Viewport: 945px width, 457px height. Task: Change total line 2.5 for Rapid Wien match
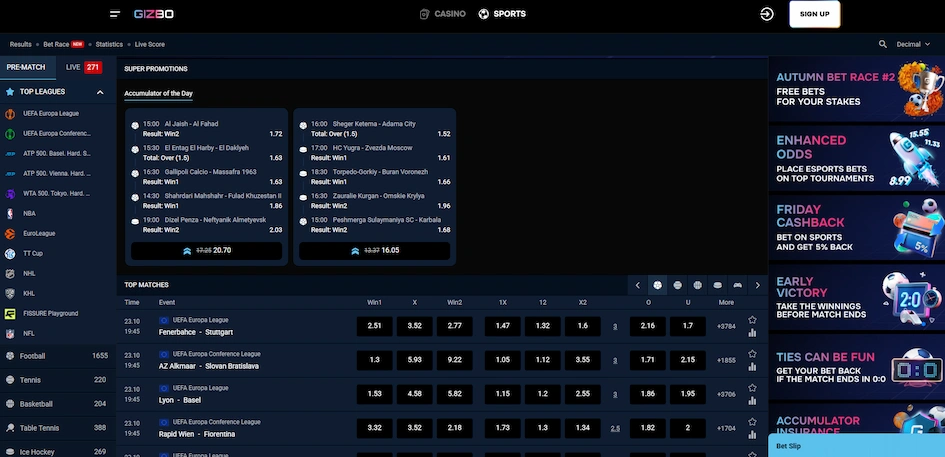[x=615, y=429]
